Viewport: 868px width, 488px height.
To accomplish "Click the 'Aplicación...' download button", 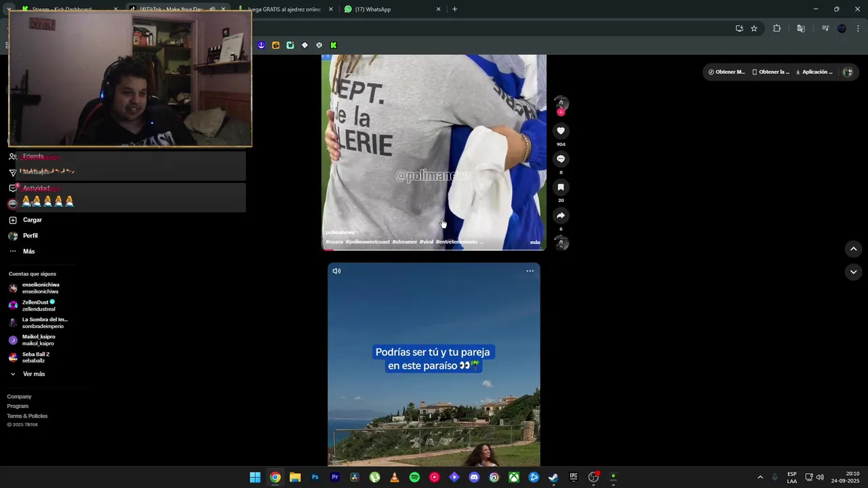I will [814, 72].
